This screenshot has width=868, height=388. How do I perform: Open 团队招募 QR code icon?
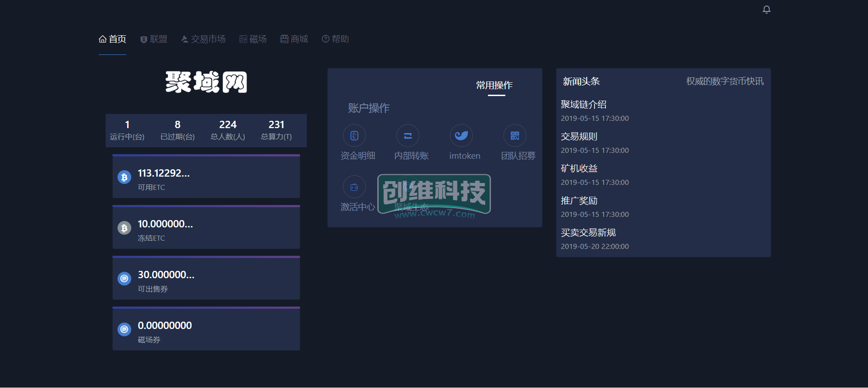[514, 135]
